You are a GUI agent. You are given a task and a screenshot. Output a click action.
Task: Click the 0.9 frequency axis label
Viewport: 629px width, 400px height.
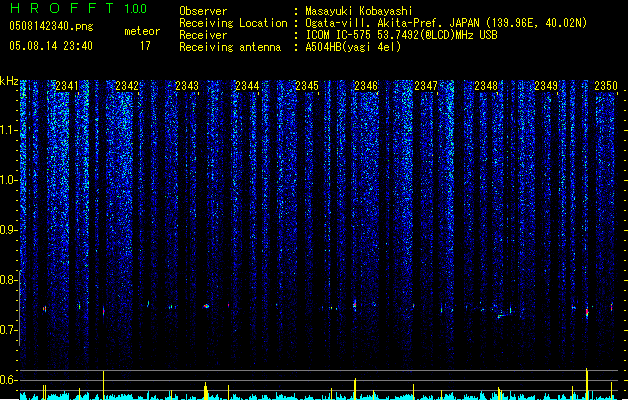pos(8,230)
